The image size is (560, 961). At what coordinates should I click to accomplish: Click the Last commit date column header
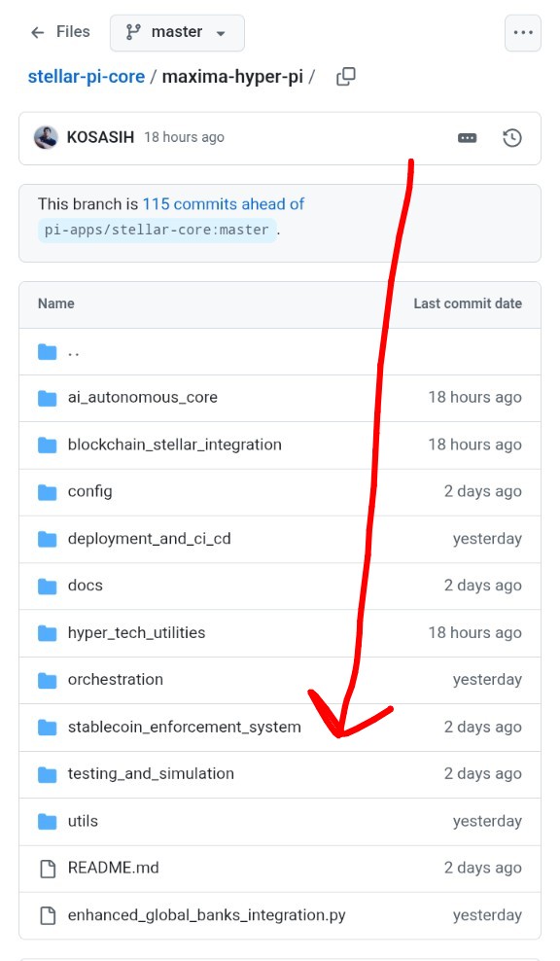pyautogui.click(x=468, y=303)
